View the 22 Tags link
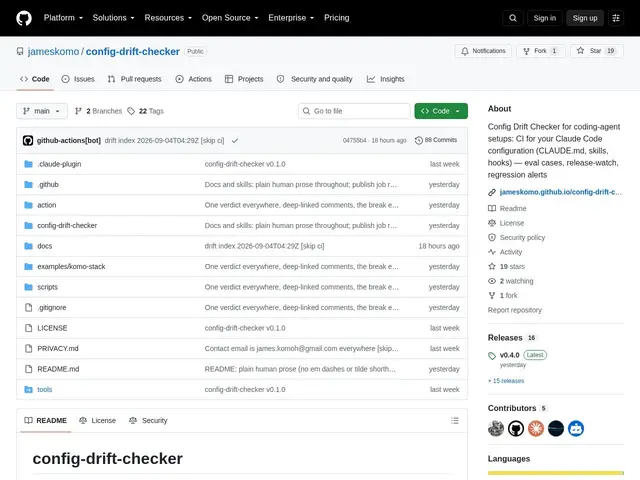This screenshot has height=480, width=640. pyautogui.click(x=145, y=111)
